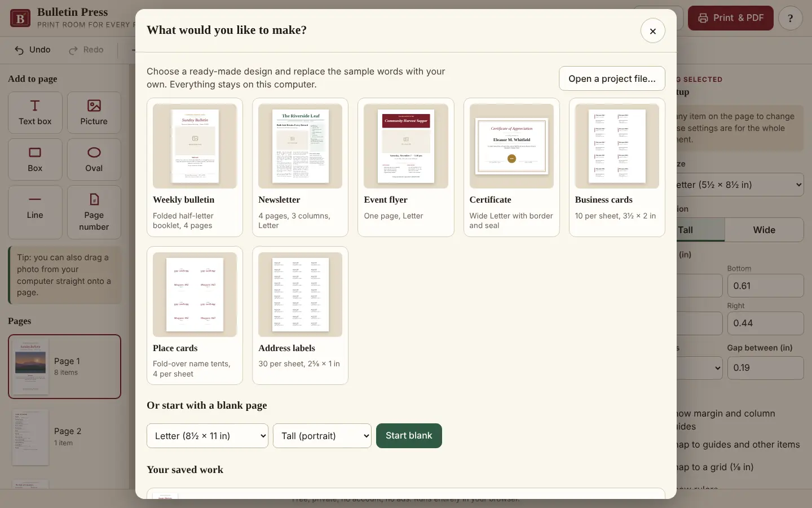Choose the Business cards template
The image size is (812, 508).
point(617,167)
